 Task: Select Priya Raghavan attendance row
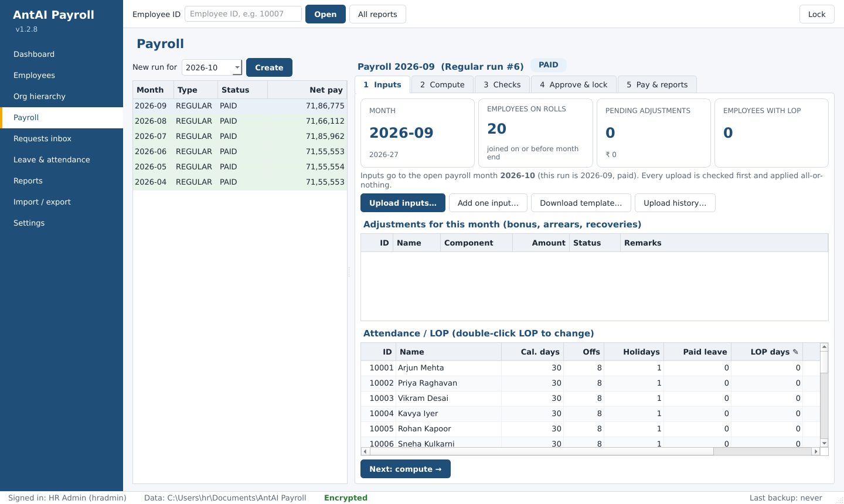pos(590,383)
